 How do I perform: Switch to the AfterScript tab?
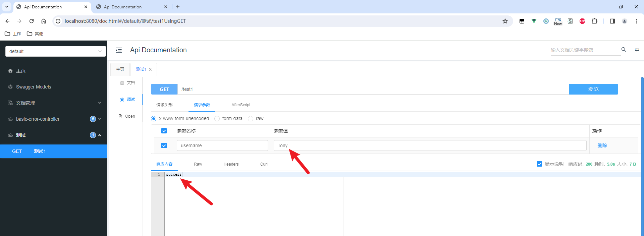tap(241, 105)
